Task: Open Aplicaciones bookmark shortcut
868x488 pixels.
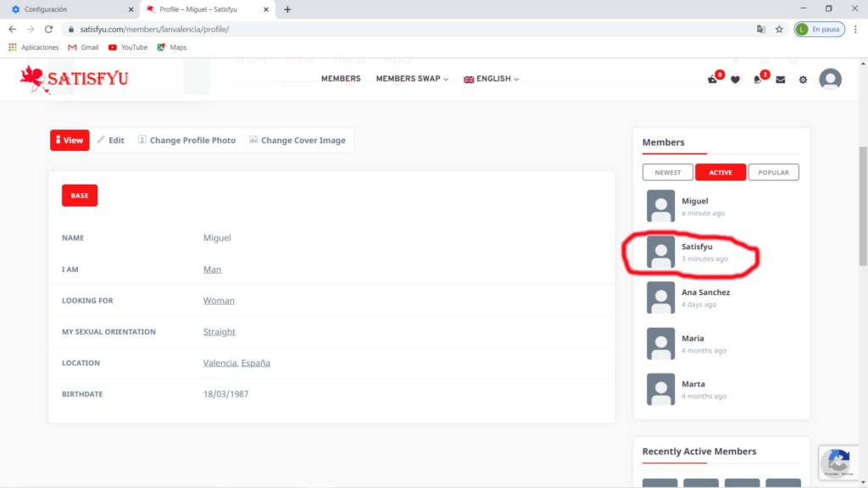Action: (33, 47)
